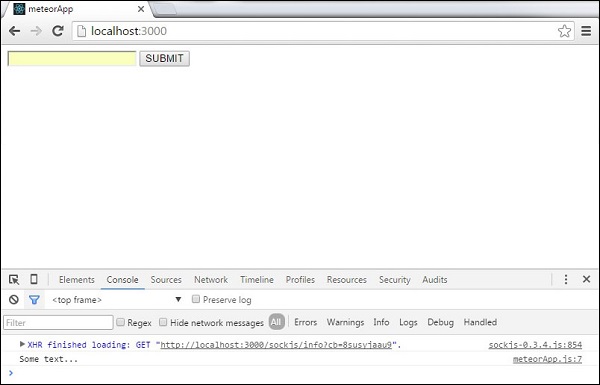Screen dimensions: 600x385
Task: Activate the inspect element pointer icon
Action: click(14, 280)
